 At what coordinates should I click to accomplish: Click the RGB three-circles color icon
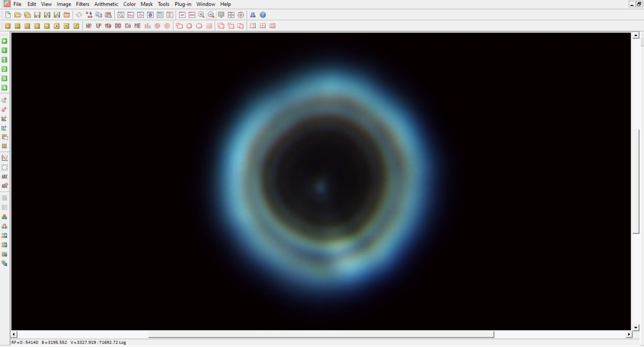click(4, 217)
